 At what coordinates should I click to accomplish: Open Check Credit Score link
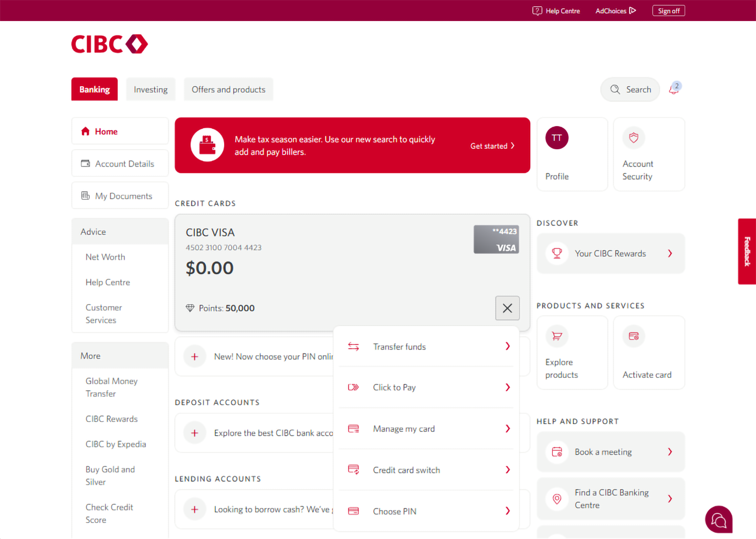coord(109,513)
